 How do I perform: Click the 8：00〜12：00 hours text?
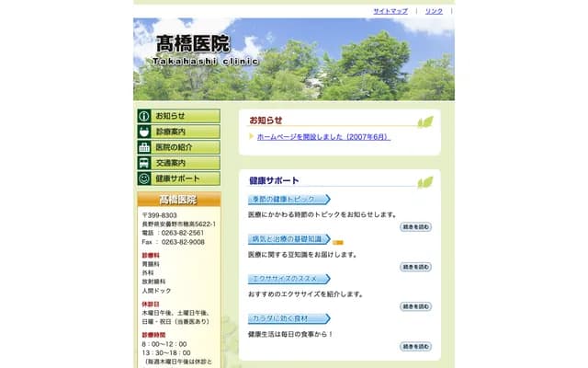(164, 344)
